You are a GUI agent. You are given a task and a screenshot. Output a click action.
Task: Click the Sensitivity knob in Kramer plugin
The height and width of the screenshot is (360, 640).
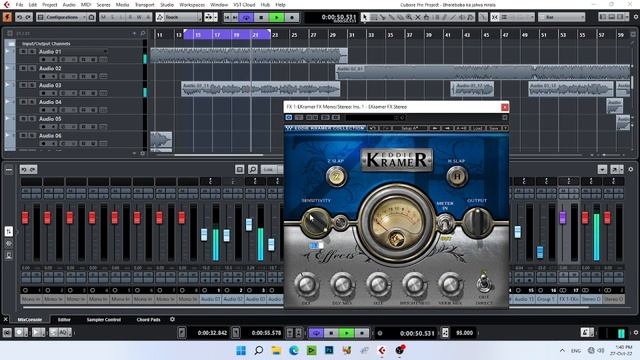click(x=316, y=222)
